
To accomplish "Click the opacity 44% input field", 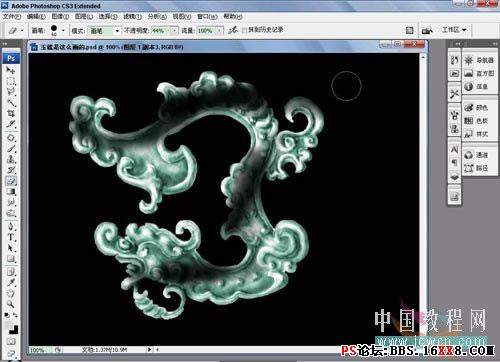I will pos(162,31).
